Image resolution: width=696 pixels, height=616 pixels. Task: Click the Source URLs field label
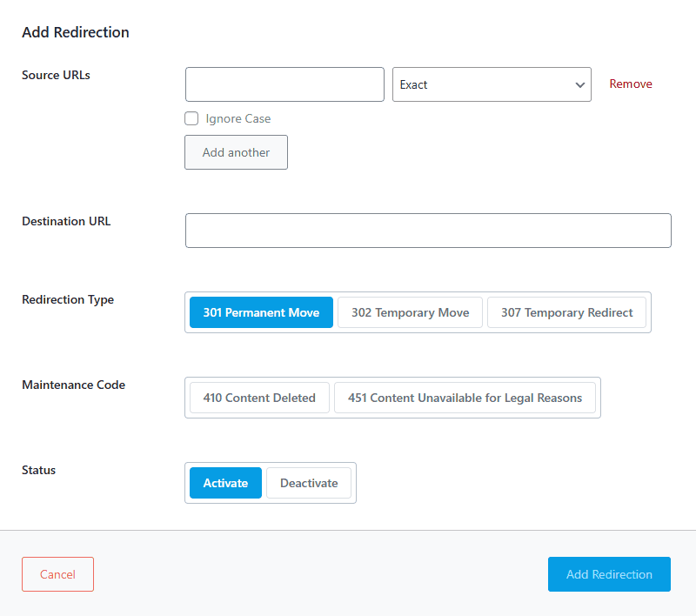tap(56, 75)
